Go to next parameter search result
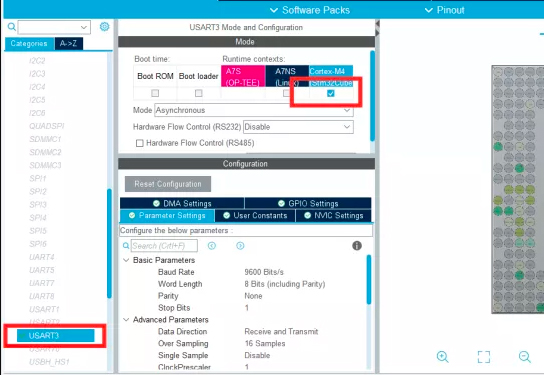The image size is (544, 375). 240,246
